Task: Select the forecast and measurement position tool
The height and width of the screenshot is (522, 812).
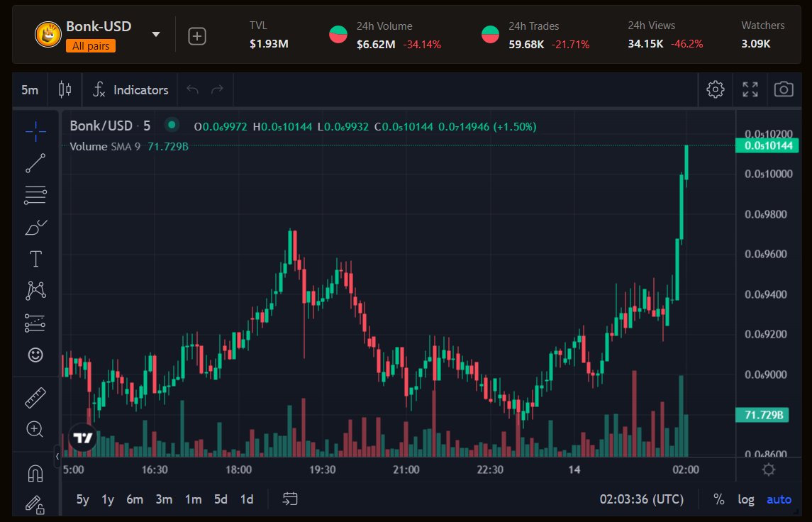Action: (35, 323)
